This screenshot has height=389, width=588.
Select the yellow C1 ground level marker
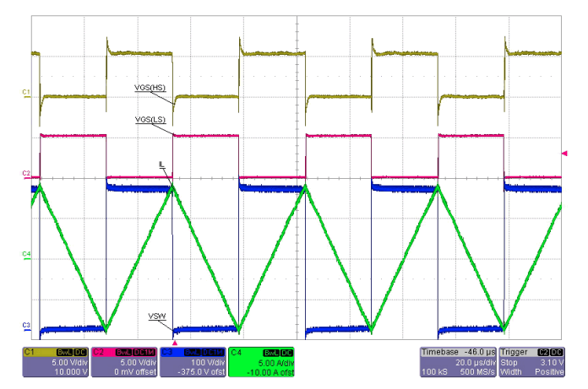tap(26, 94)
